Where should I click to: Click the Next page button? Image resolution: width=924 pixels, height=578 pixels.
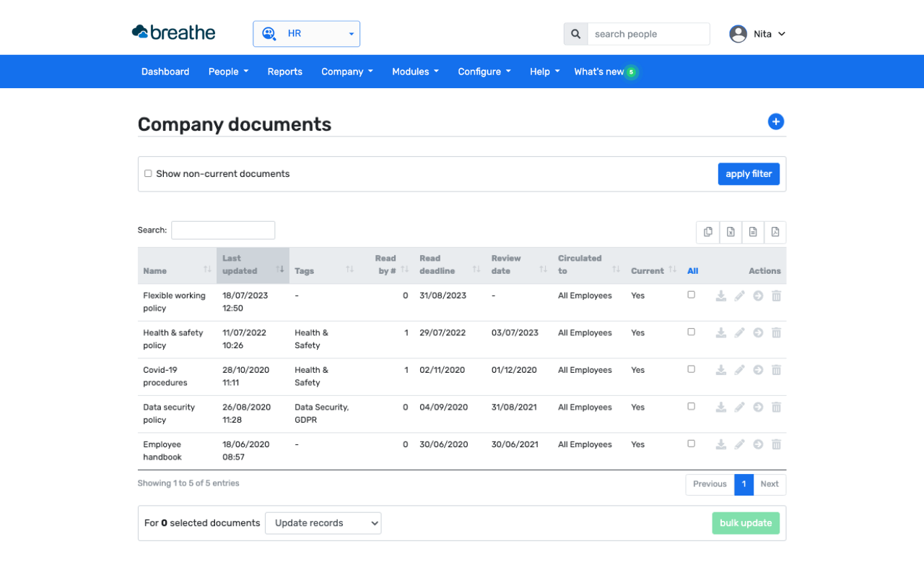(x=770, y=484)
